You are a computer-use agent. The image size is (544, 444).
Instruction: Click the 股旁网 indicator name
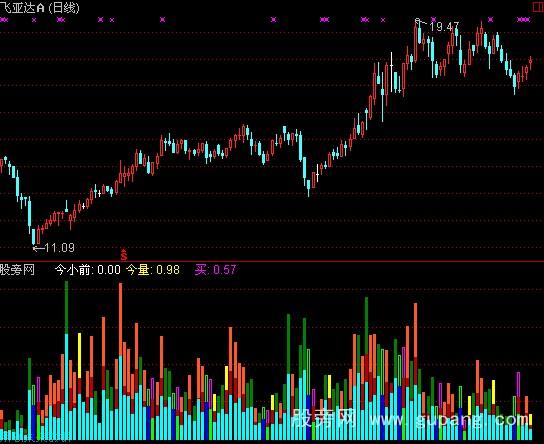pyautogui.click(x=17, y=270)
